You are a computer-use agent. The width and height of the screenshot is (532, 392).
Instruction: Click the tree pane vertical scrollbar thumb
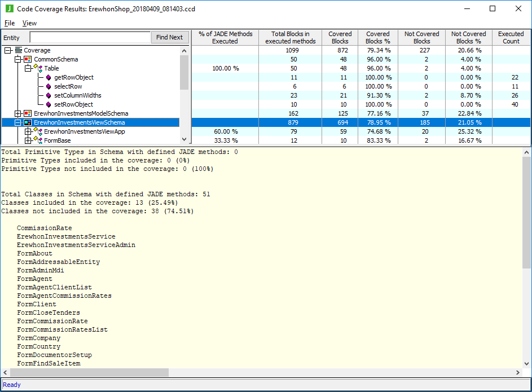pos(184,72)
